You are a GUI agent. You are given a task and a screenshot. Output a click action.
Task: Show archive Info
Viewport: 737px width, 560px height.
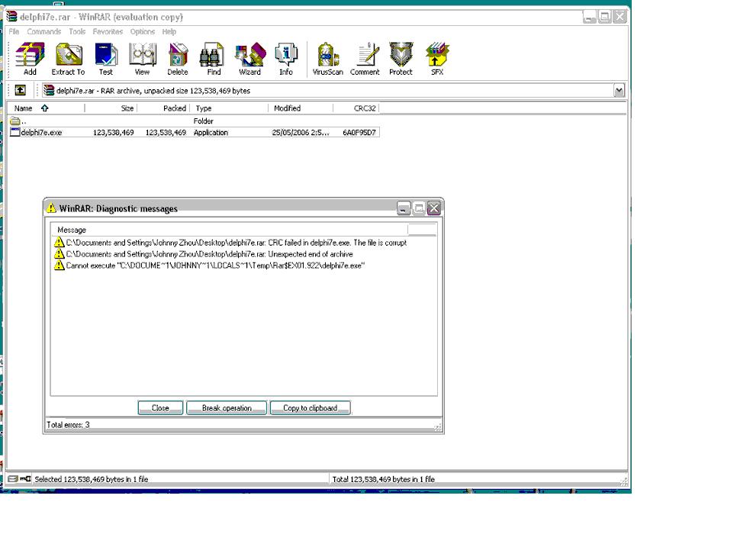pyautogui.click(x=286, y=59)
